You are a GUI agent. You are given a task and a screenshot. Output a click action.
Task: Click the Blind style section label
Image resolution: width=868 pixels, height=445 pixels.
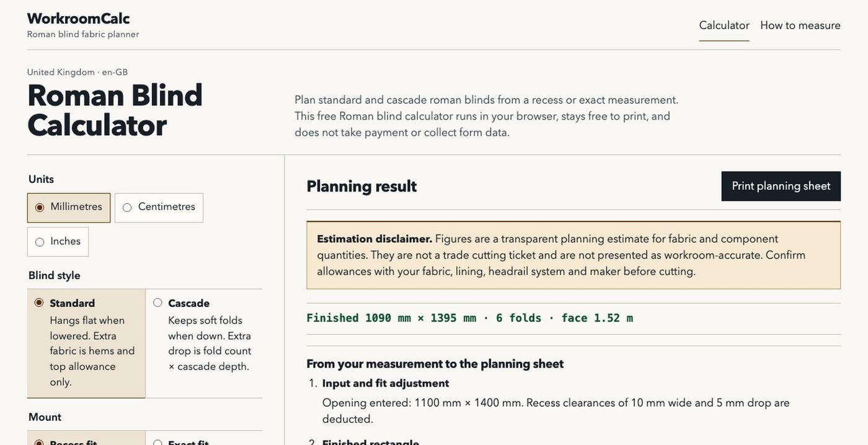tap(55, 275)
